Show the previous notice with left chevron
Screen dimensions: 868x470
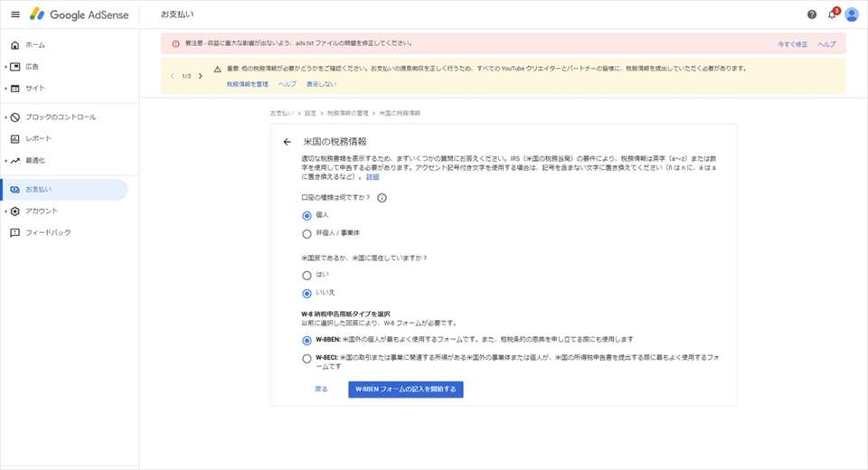(172, 76)
